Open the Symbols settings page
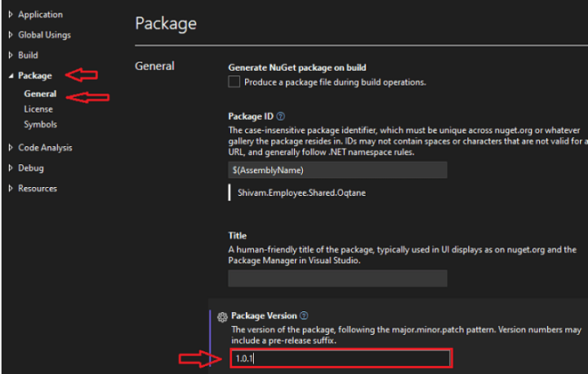Screen dimensions: 588x374 point(40,124)
